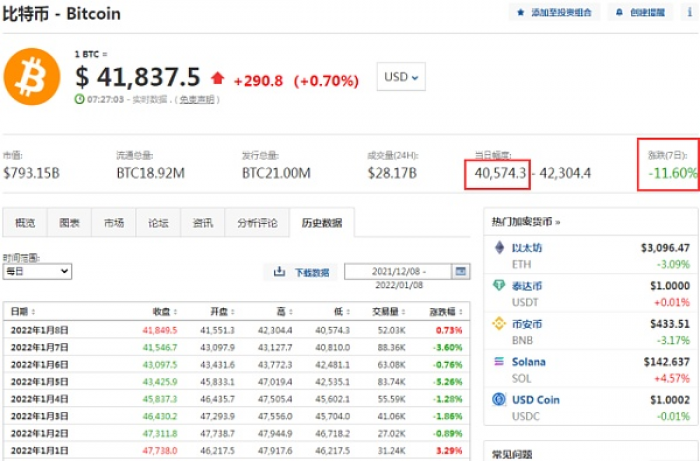Image resolution: width=700 pixels, height=461 pixels.
Task: Click the $28.17B 24H volume value
Action: [392, 173]
